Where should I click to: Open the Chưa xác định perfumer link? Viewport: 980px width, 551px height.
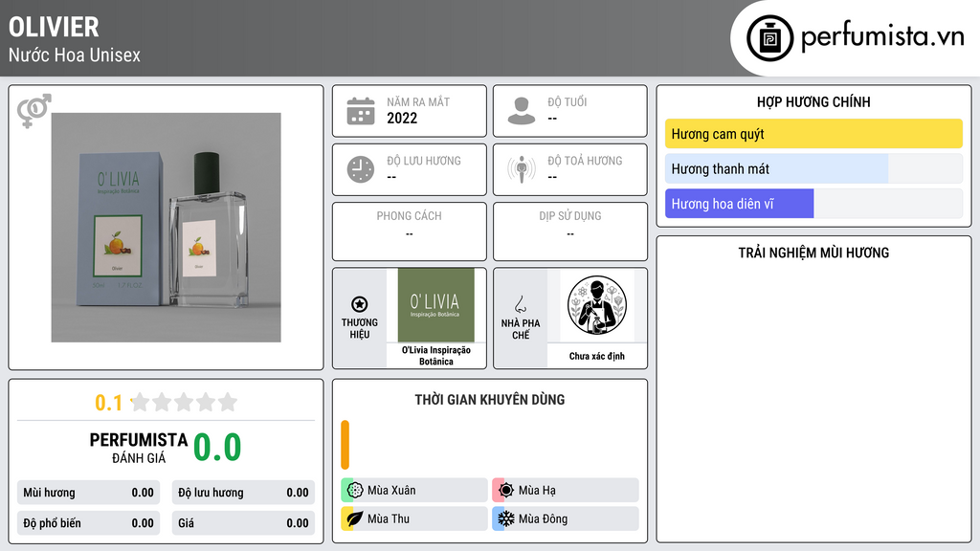pos(597,356)
